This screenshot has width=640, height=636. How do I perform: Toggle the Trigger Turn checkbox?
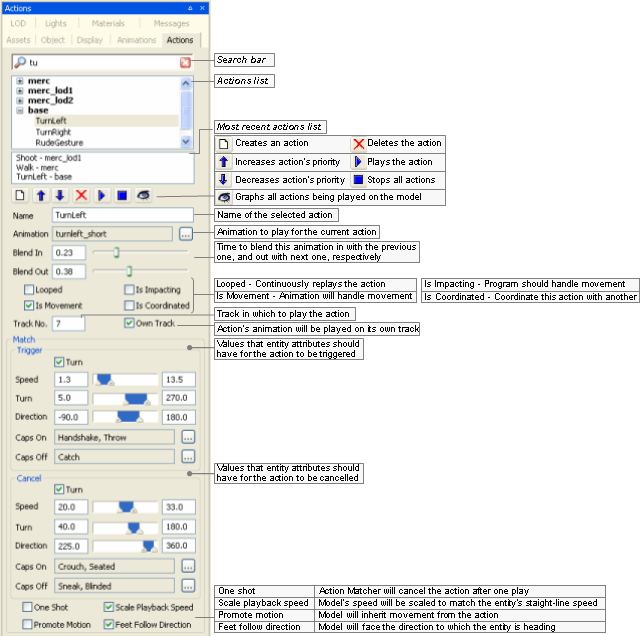pos(59,362)
